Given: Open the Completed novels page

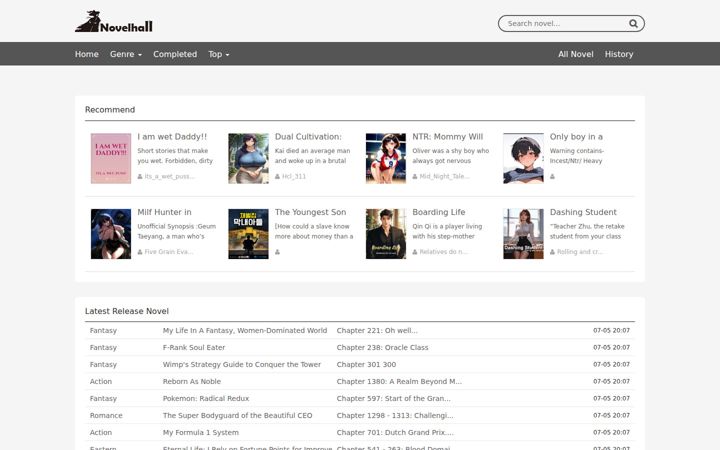Looking at the screenshot, I should click(175, 54).
